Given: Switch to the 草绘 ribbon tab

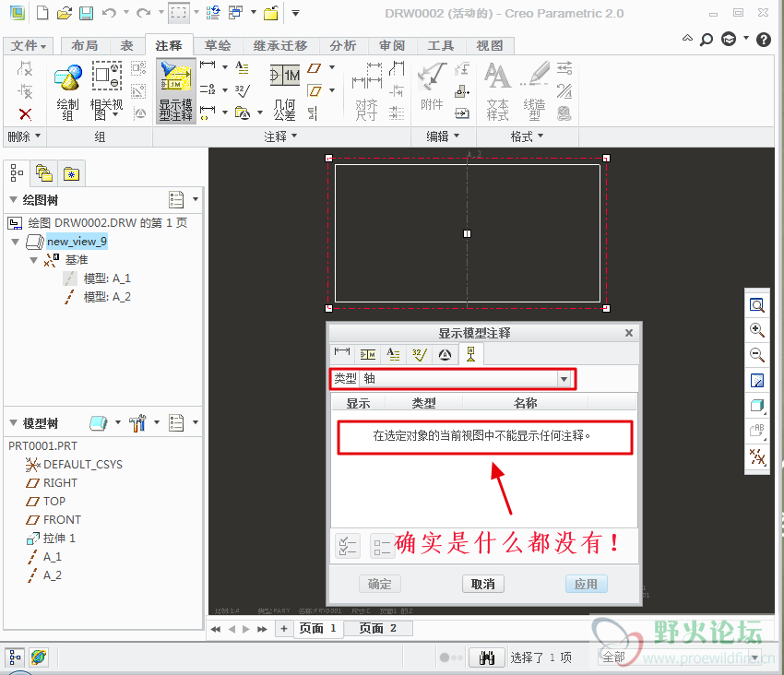Looking at the screenshot, I should click(x=218, y=45).
